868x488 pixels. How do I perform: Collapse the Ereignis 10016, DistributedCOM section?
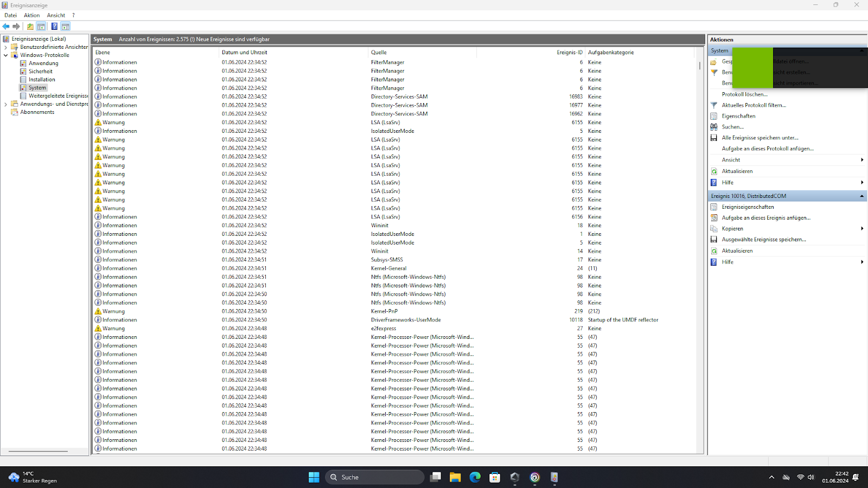click(x=861, y=196)
